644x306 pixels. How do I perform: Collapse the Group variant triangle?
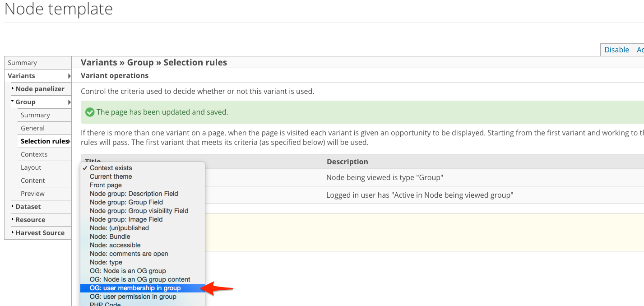(x=13, y=102)
